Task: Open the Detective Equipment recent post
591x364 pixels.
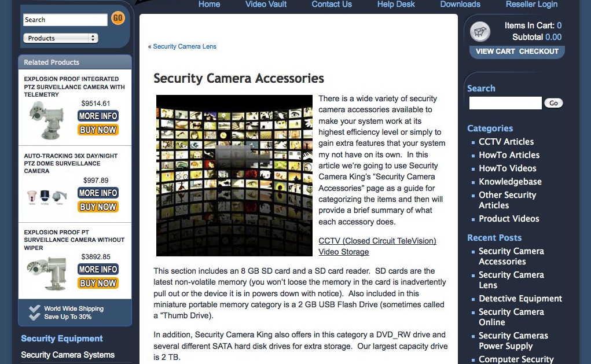Action: click(x=520, y=299)
